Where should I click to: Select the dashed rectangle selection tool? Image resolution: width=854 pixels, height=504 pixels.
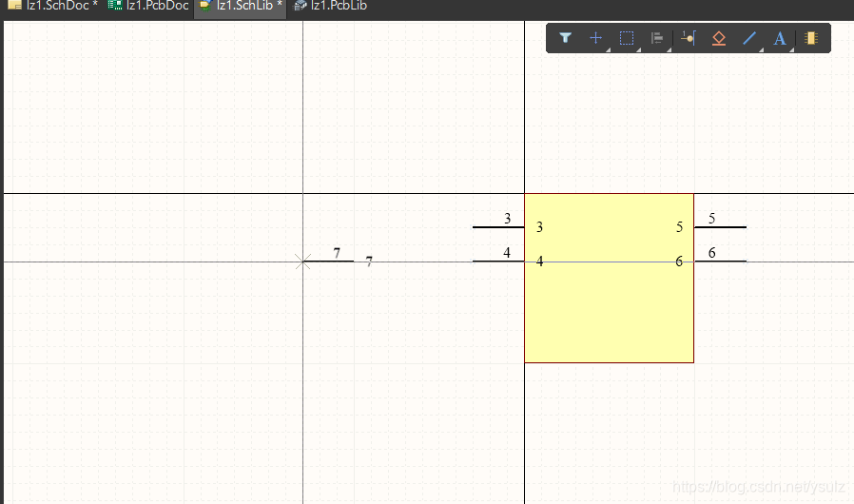pos(627,38)
